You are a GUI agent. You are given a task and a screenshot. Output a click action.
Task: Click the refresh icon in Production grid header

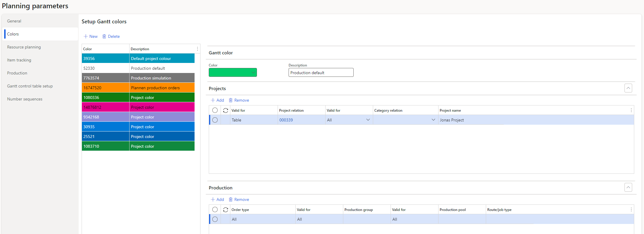pos(226,209)
